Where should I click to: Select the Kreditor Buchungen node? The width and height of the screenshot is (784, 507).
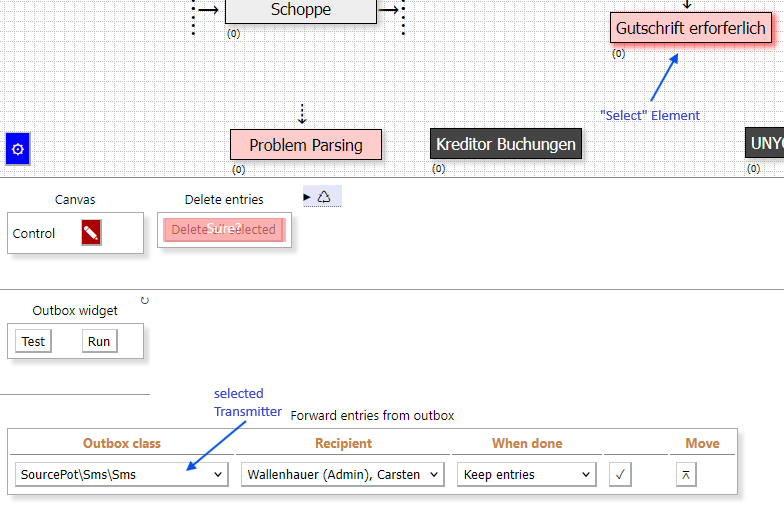coord(506,144)
